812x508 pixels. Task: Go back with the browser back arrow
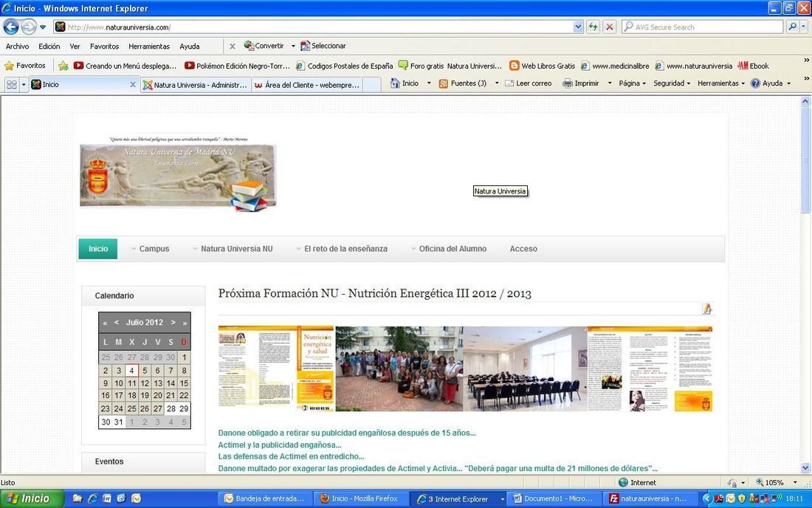[11, 27]
